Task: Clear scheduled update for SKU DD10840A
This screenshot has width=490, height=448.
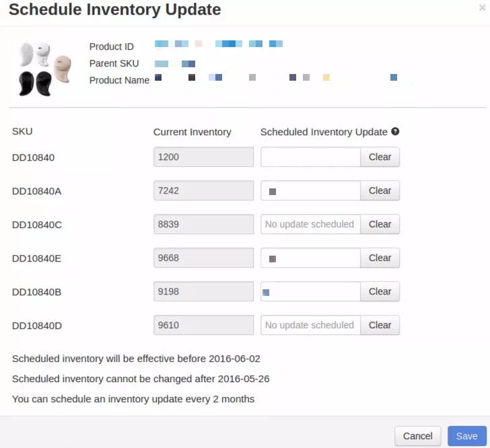Action: [380, 190]
